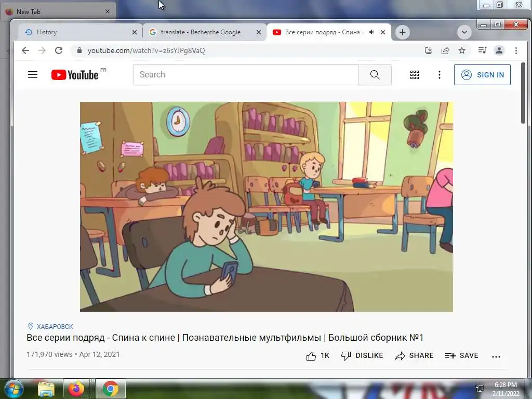The image size is (532, 399).
Task: Mute the tab via the speaker icon
Action: click(x=372, y=32)
